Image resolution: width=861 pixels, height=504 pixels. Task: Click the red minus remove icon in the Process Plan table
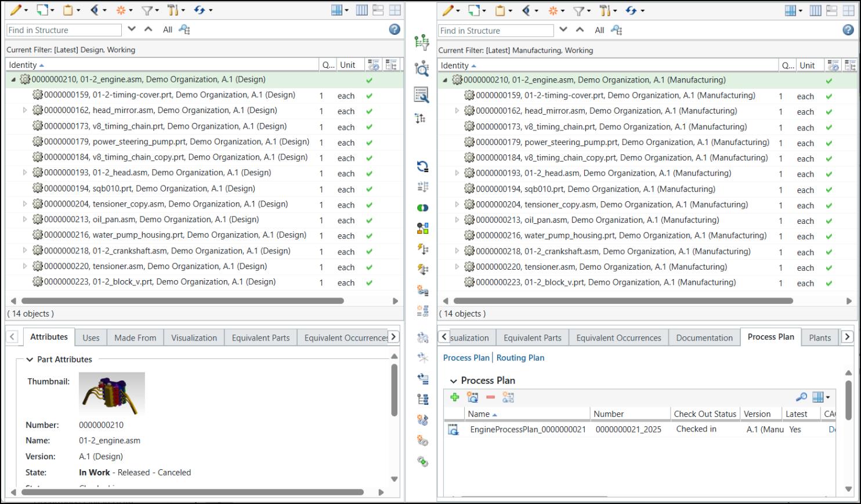pyautogui.click(x=490, y=397)
